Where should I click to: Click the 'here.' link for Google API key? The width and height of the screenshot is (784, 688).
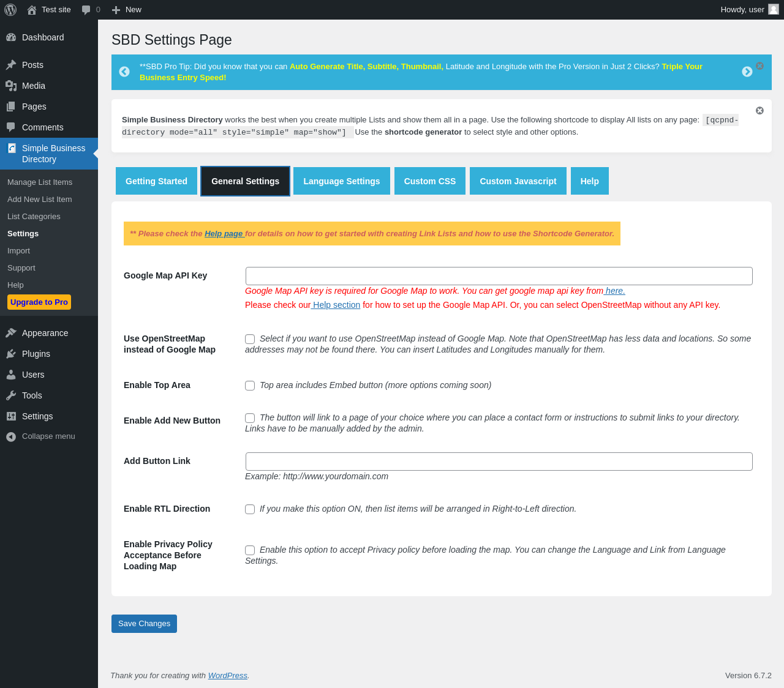tap(614, 291)
